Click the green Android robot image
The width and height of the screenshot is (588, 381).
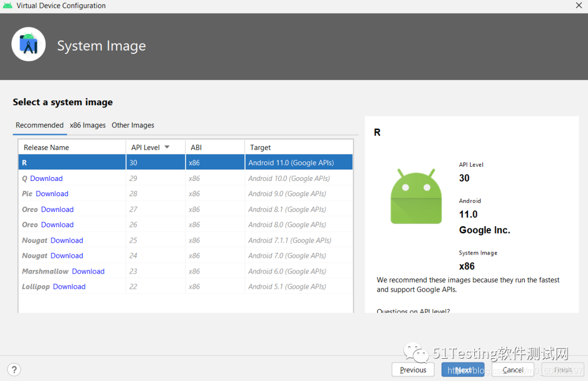[416, 196]
